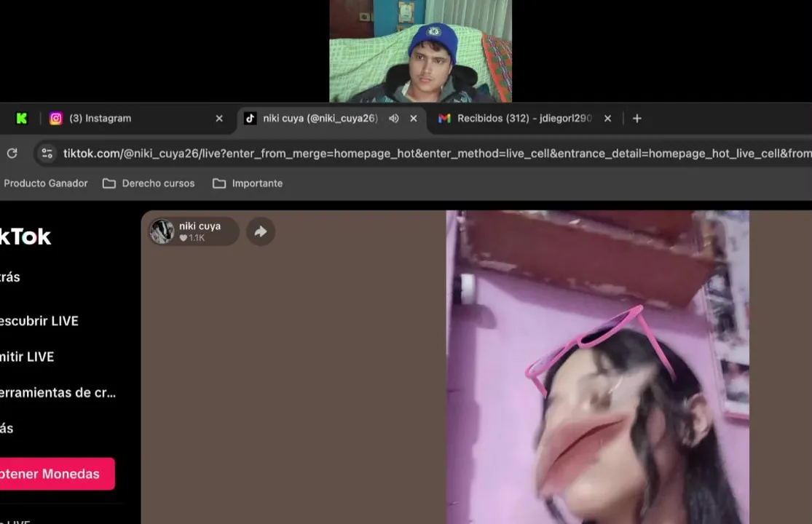Image resolution: width=812 pixels, height=524 pixels.
Task: Open Descubrir LIVE in sidebar
Action: point(39,321)
